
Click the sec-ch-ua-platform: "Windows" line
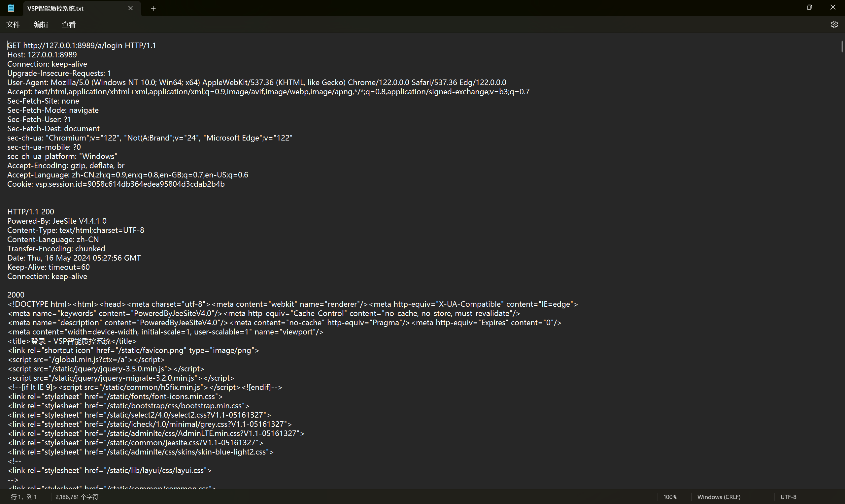(62, 157)
